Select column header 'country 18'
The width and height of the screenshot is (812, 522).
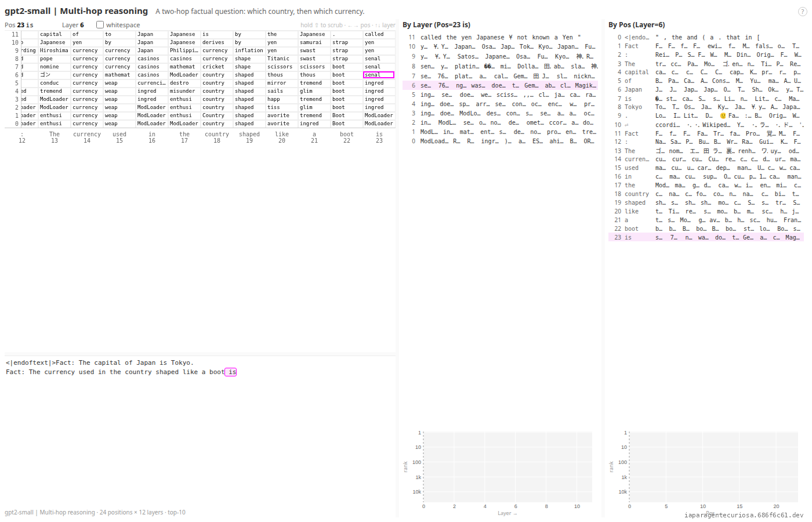pyautogui.click(x=217, y=137)
